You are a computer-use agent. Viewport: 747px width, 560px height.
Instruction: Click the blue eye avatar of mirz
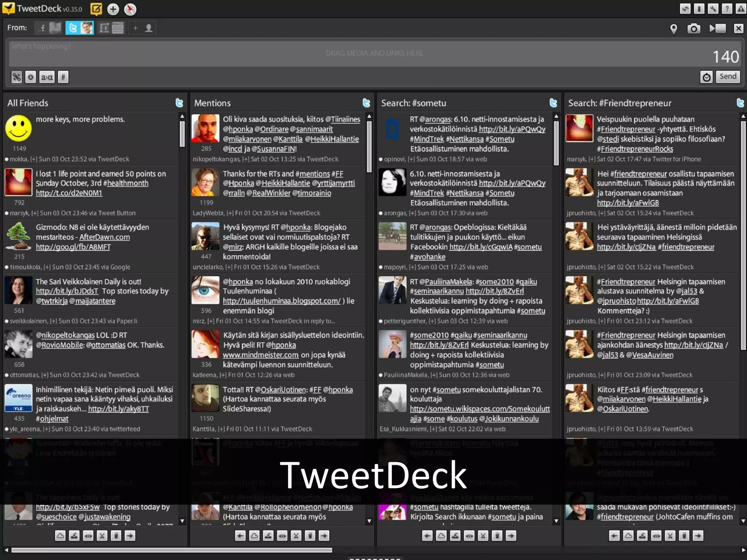click(x=205, y=290)
